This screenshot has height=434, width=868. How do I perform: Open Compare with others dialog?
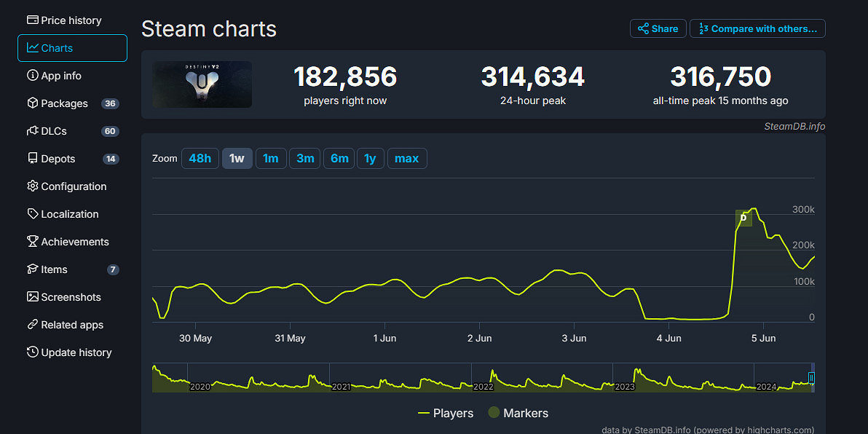pos(757,28)
